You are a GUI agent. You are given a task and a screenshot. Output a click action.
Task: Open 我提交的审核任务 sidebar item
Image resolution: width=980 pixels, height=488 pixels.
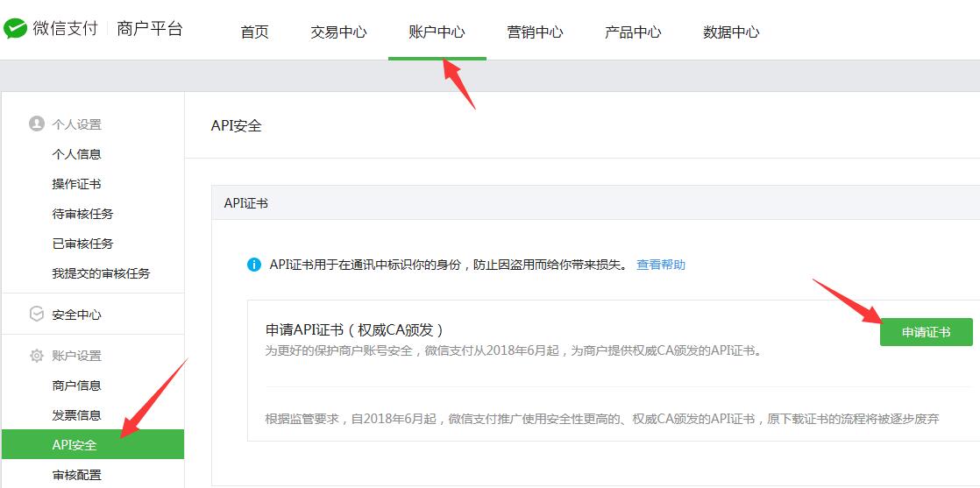pyautogui.click(x=102, y=273)
